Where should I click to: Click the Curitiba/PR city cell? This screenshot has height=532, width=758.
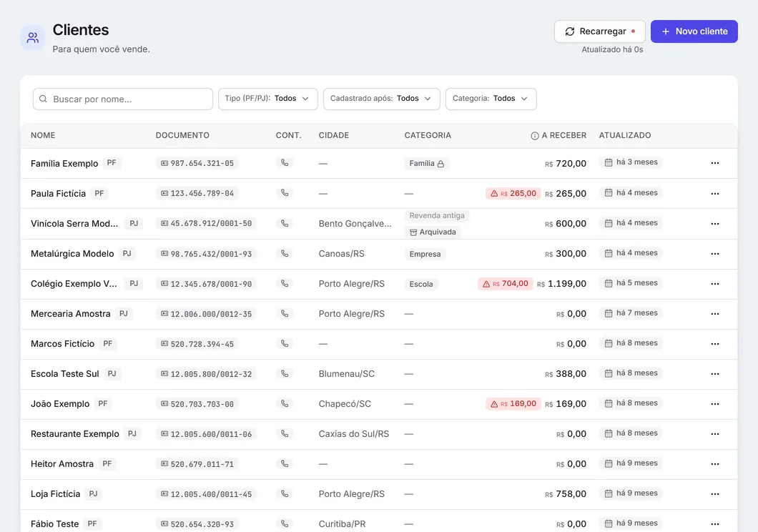343,524
